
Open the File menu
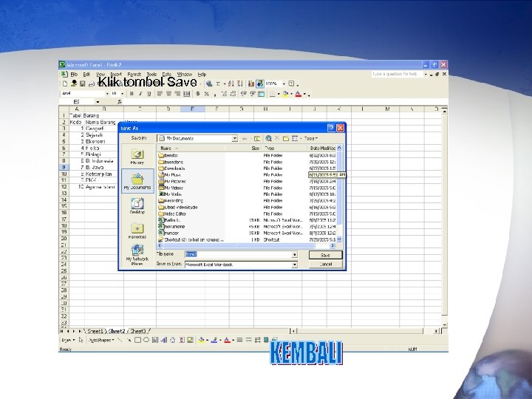point(74,75)
